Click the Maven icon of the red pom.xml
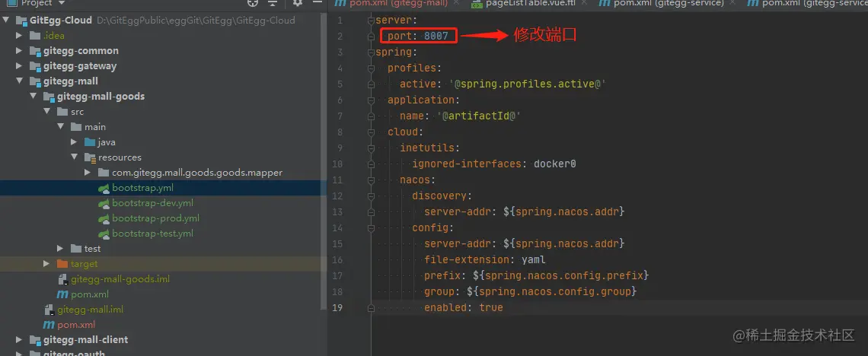 (49, 325)
